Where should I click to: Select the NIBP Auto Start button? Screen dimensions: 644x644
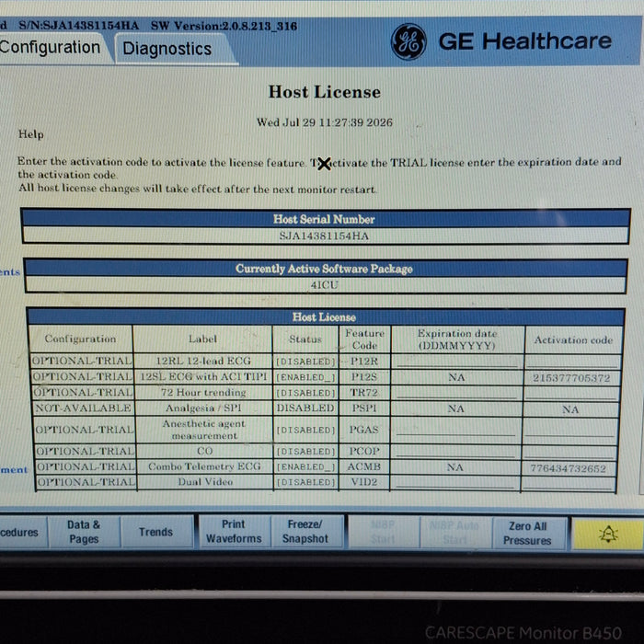coord(455,533)
